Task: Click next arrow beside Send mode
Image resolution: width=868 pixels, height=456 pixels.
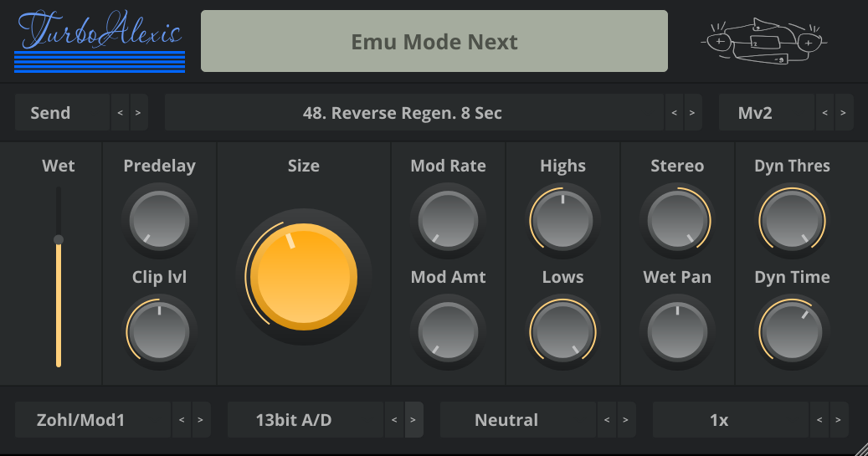Action: tap(139, 113)
